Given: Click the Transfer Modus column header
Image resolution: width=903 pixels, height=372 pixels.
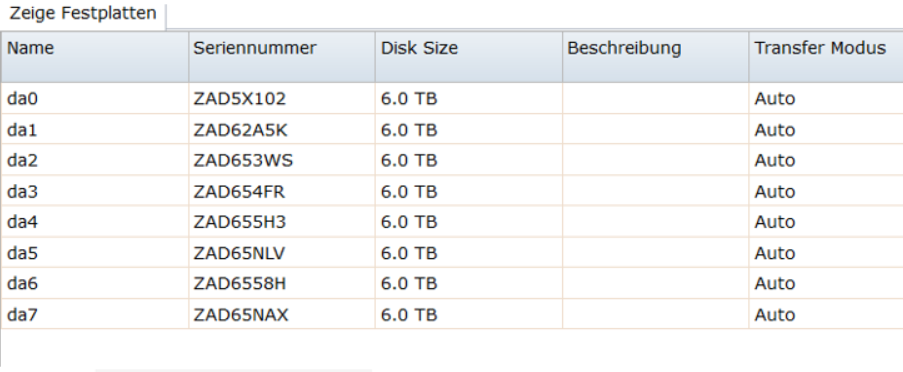Looking at the screenshot, I should pos(826,56).
